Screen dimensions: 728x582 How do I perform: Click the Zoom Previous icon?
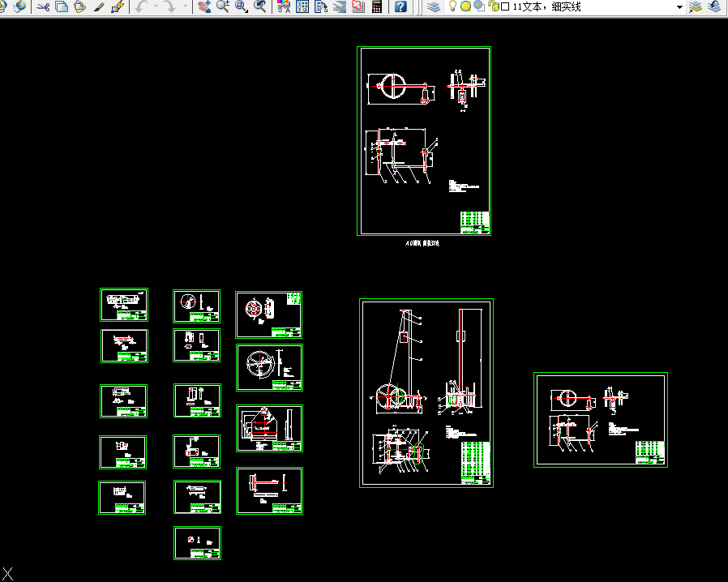pyautogui.click(x=260, y=6)
